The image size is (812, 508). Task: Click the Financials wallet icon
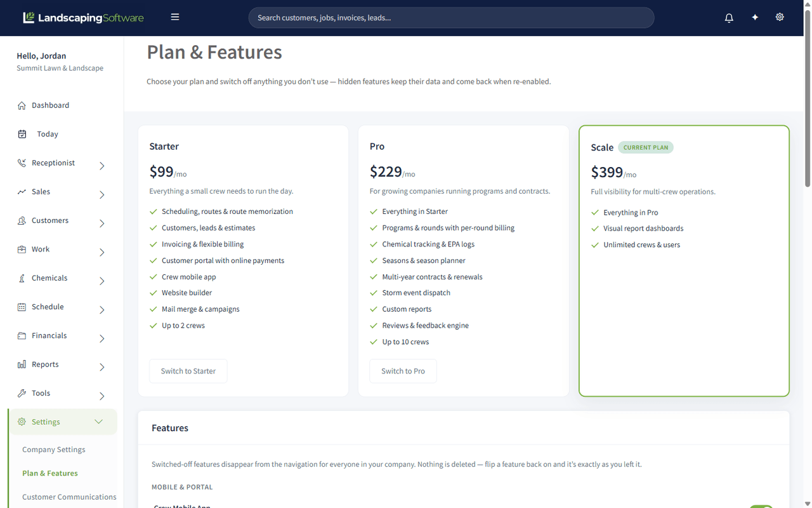click(22, 336)
